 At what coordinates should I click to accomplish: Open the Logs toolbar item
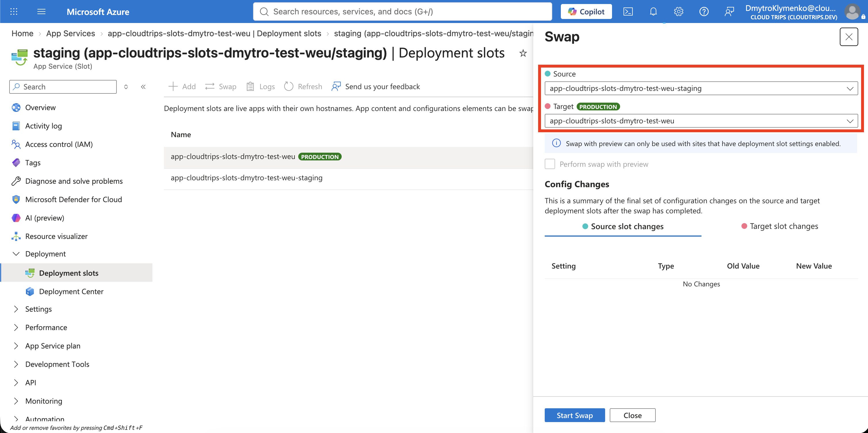click(261, 87)
